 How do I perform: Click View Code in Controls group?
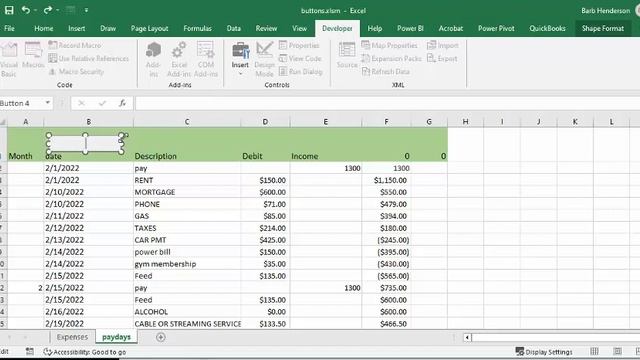300,58
